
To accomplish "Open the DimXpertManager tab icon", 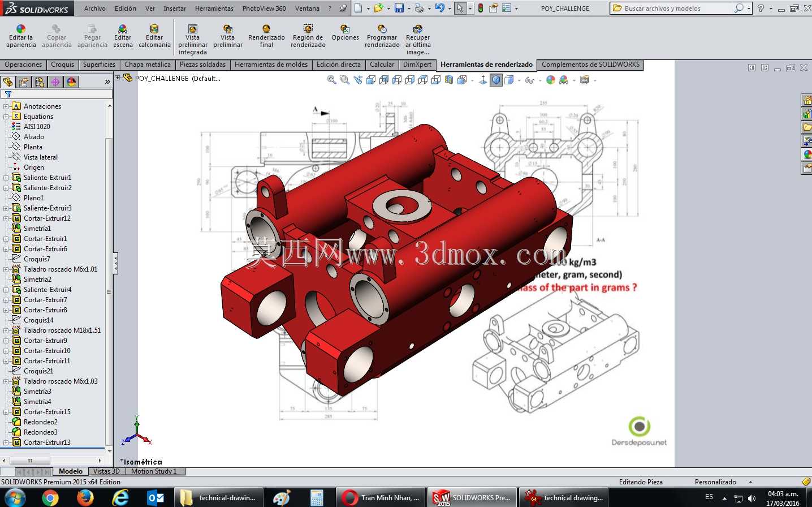I will (x=55, y=82).
